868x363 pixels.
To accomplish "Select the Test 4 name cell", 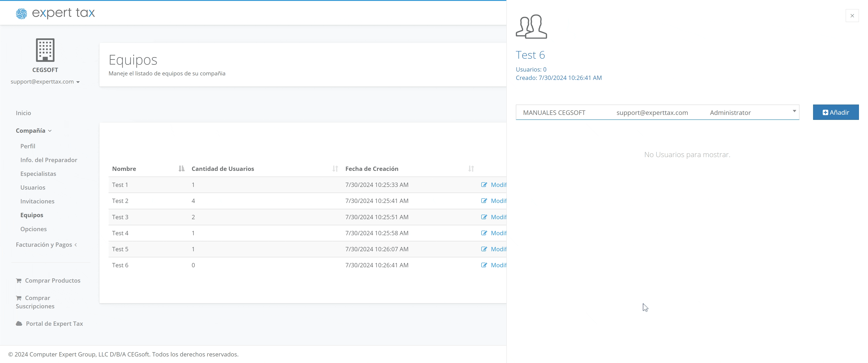I will 120,233.
